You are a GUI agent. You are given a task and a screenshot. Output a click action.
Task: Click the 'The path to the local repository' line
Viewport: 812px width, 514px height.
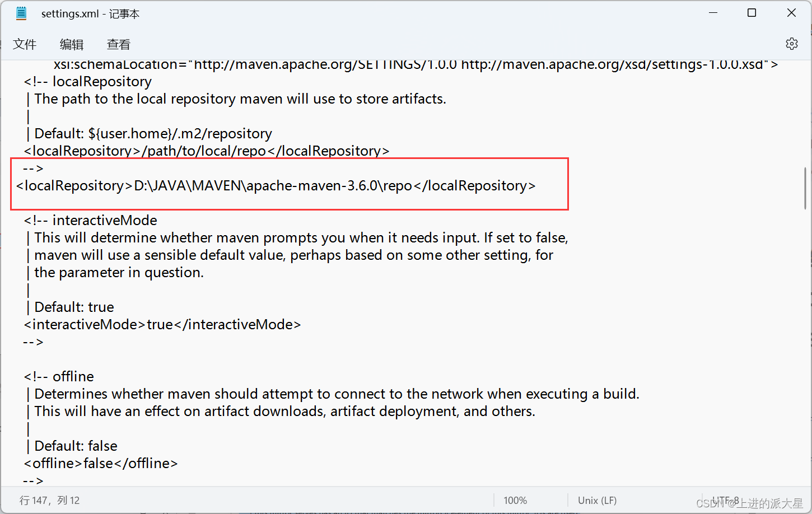236,99
